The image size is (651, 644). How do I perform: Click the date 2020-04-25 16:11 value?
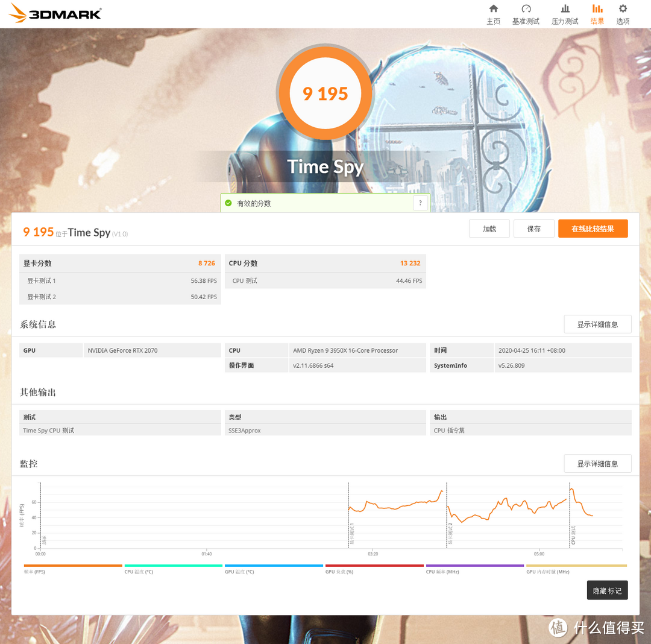pyautogui.click(x=532, y=350)
